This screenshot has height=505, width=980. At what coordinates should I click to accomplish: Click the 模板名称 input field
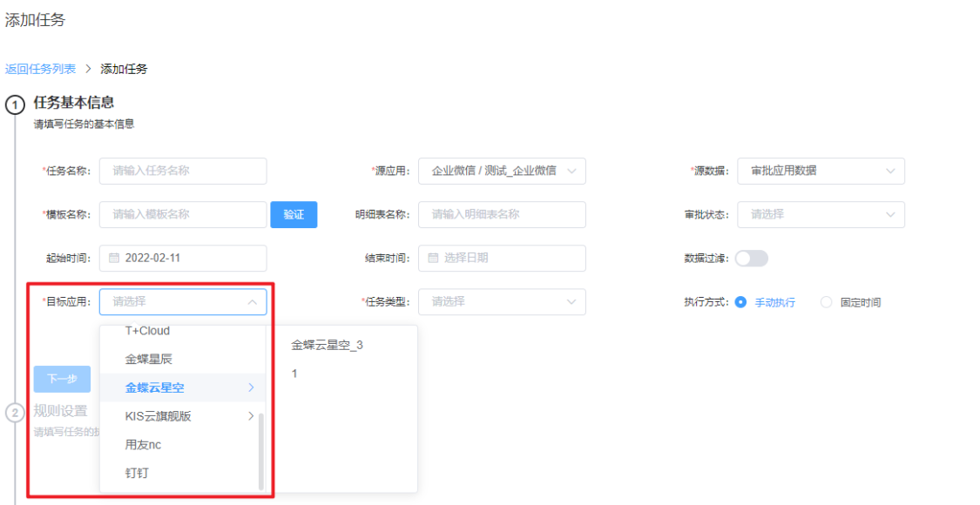click(183, 215)
